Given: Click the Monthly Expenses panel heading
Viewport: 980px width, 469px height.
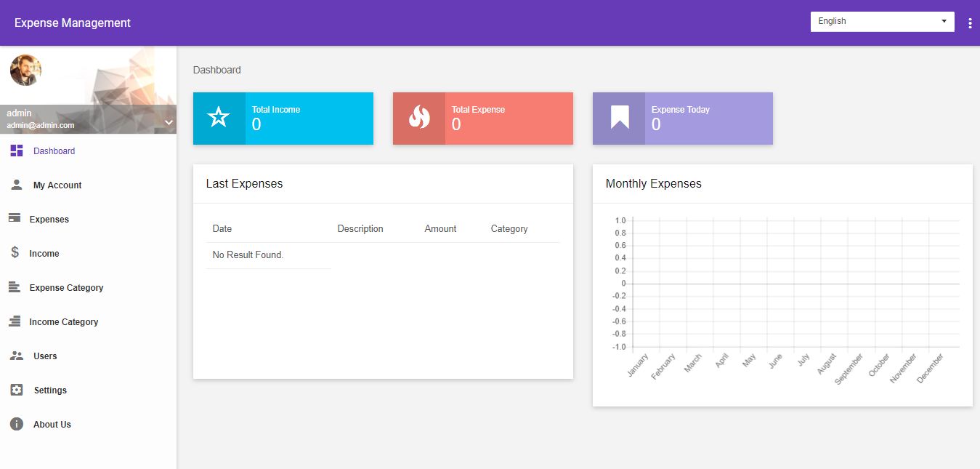Looking at the screenshot, I should point(654,184).
